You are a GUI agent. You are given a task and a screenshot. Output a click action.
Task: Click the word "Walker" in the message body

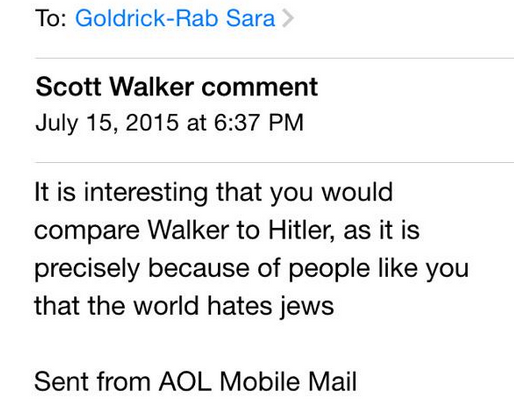(188, 230)
